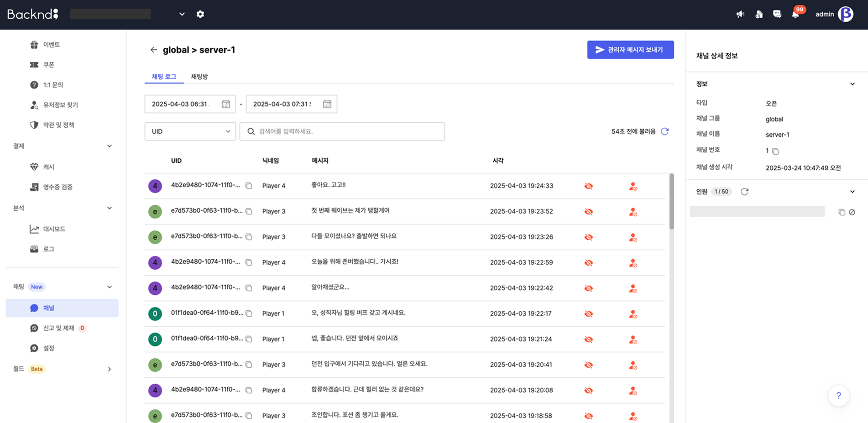Switch to the 채팅 로그 tab
This screenshot has height=423, width=868.
coord(164,77)
